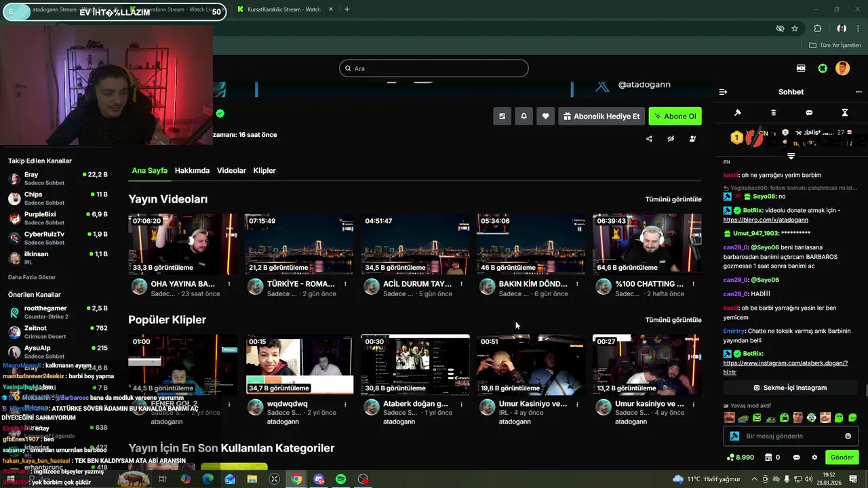
Task: Open Microsoft Edge from the taskbar
Action: [208, 479]
